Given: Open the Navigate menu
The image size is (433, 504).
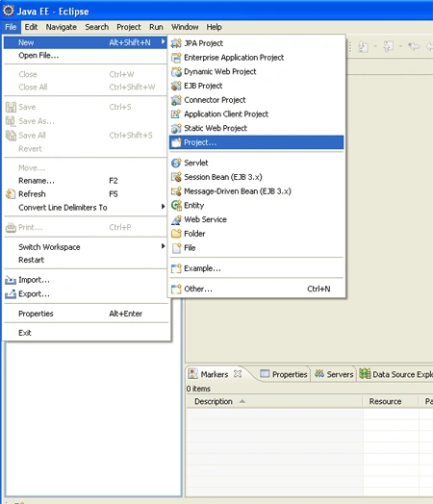Looking at the screenshot, I should point(61,27).
